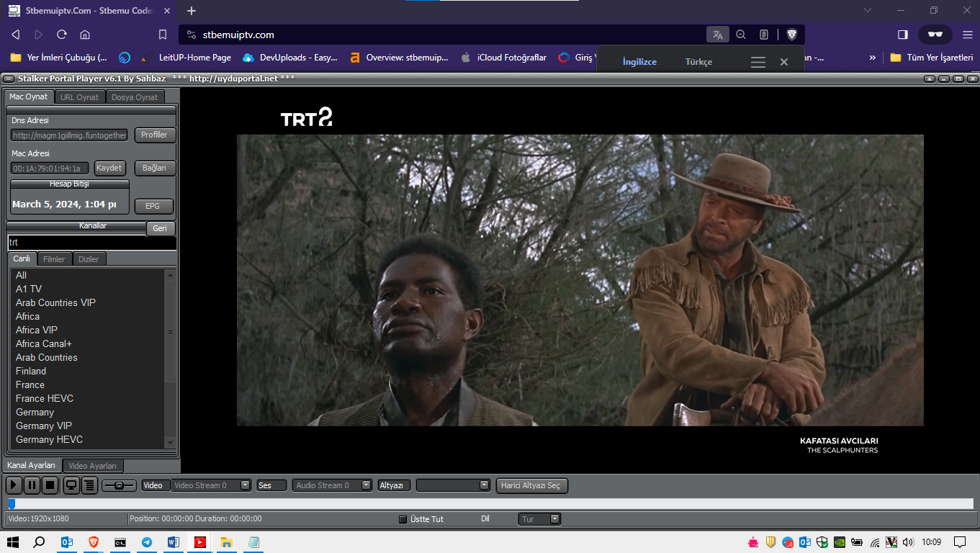Select Türkçe in the translate popup
The image size is (980, 553).
(698, 62)
